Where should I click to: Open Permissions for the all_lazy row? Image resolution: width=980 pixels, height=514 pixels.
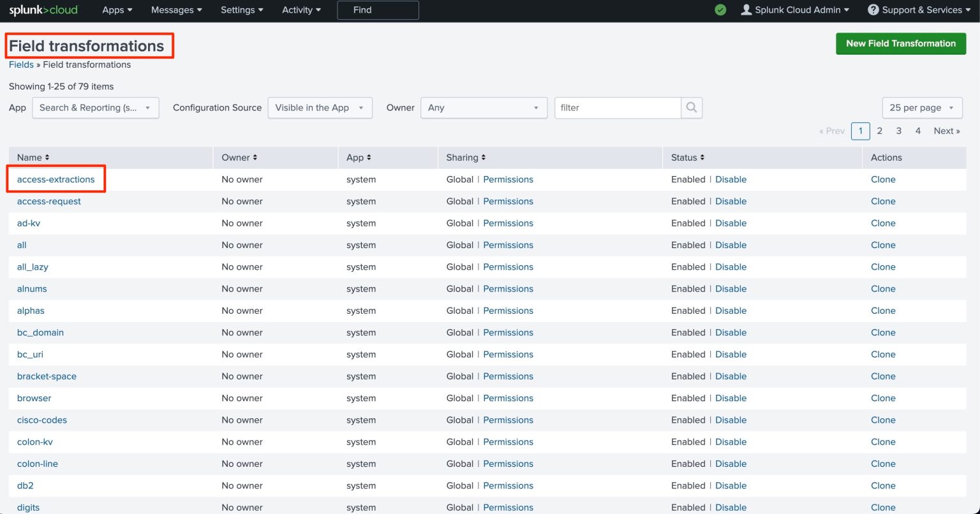pyautogui.click(x=509, y=267)
